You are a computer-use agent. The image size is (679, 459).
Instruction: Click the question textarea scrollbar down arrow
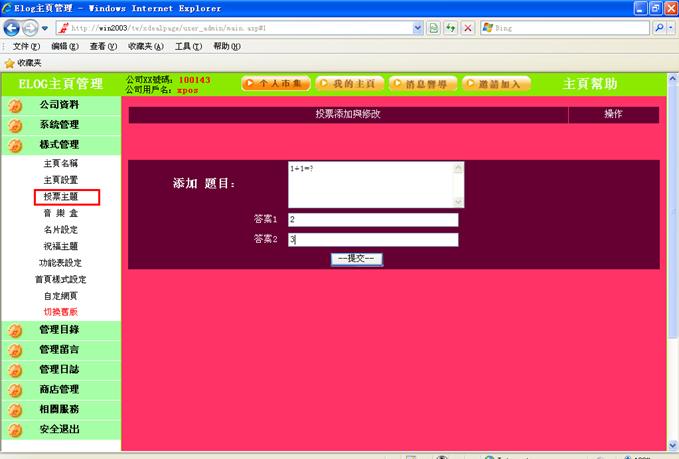[459, 200]
